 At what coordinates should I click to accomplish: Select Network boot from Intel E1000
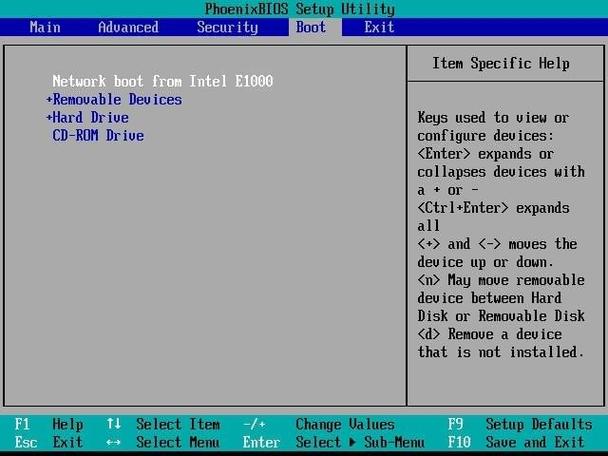[162, 82]
